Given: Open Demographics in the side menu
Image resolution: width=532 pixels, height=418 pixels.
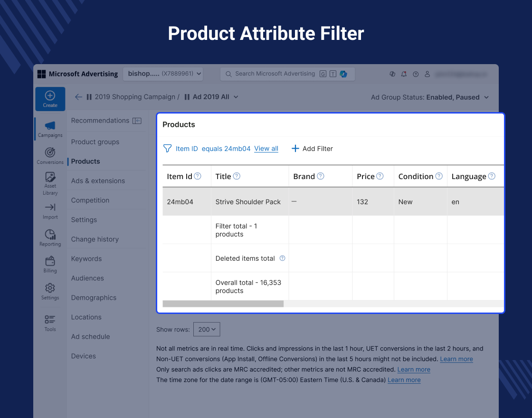Looking at the screenshot, I should click(x=94, y=297).
